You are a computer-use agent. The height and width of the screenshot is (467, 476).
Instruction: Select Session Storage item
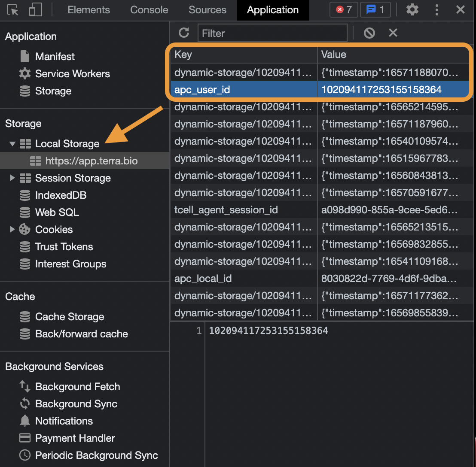pos(73,178)
